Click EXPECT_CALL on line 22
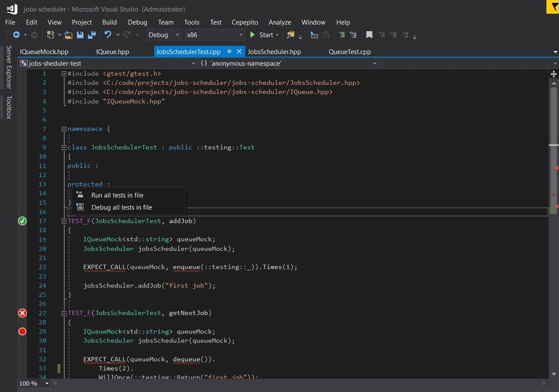Screen dimensions: 559x392 tap(104, 267)
